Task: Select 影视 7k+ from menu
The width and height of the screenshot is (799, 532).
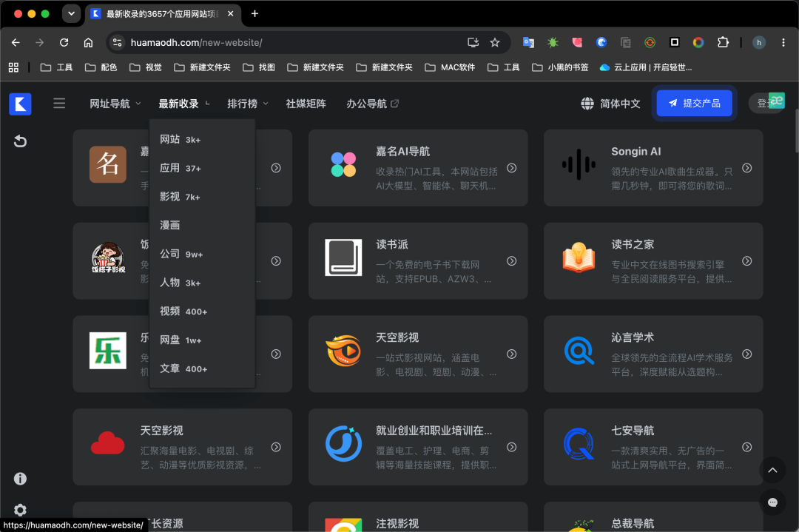Action: pyautogui.click(x=202, y=197)
